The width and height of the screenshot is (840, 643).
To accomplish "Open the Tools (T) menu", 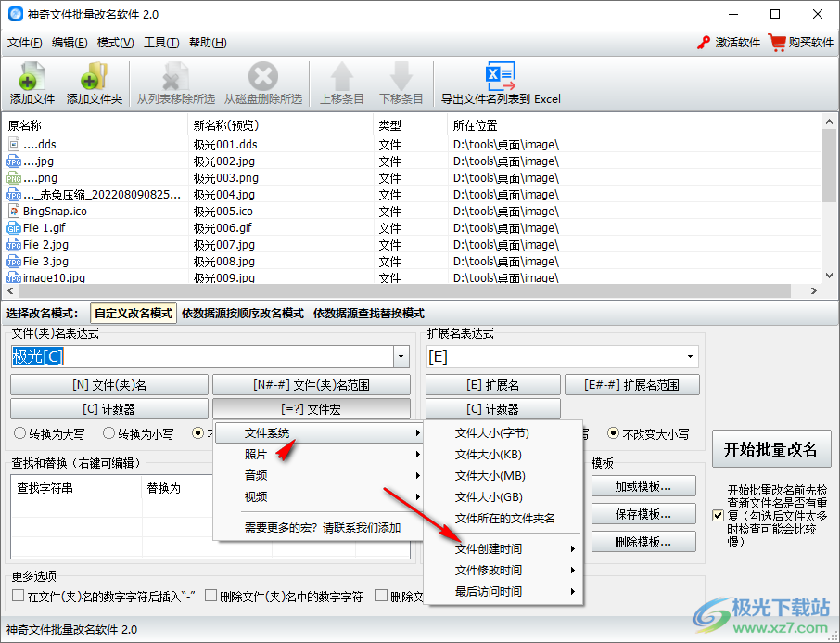I will click(x=161, y=43).
